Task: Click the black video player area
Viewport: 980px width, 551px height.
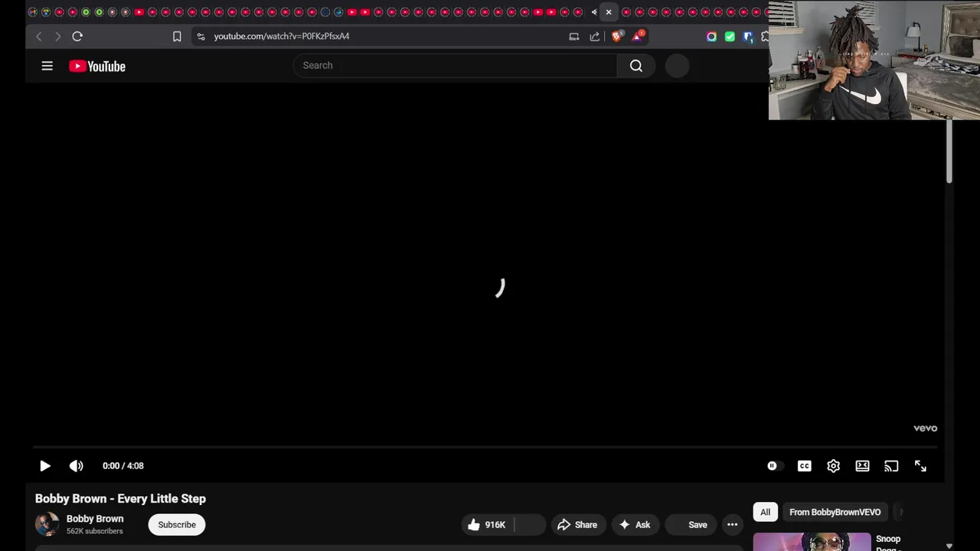Action: pyautogui.click(x=485, y=264)
